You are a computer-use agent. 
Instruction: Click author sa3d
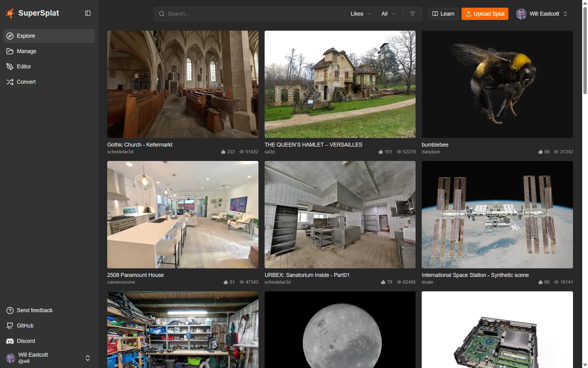tap(269, 152)
